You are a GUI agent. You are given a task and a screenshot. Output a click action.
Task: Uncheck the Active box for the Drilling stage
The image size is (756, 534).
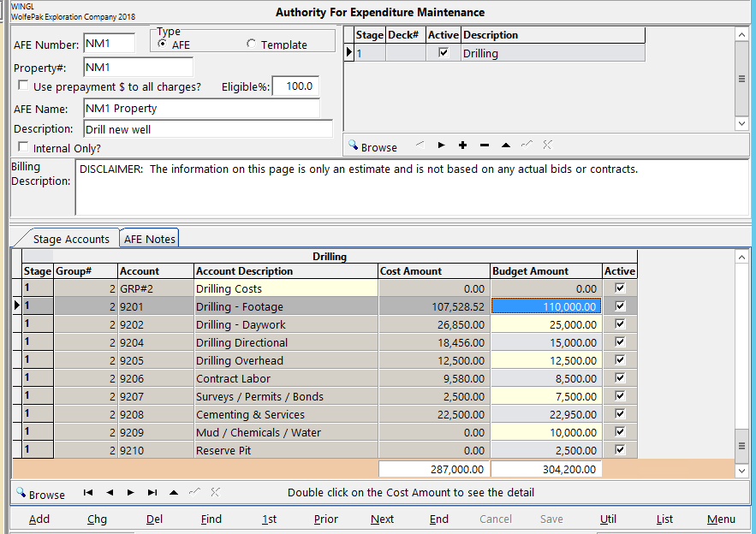tap(443, 53)
